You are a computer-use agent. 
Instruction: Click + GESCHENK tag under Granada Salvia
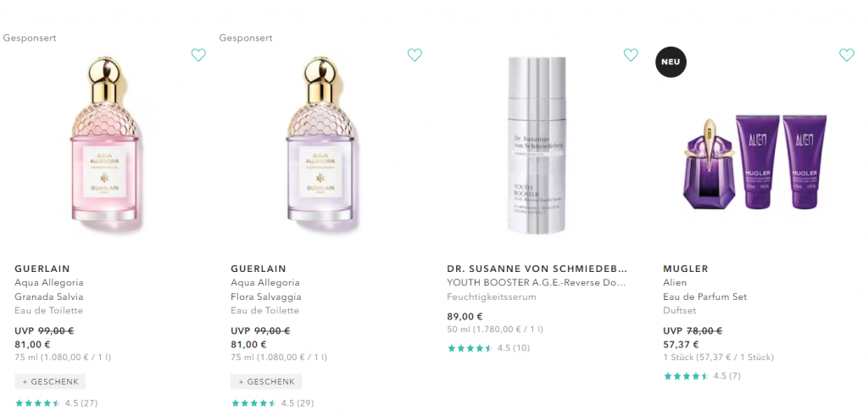50,382
